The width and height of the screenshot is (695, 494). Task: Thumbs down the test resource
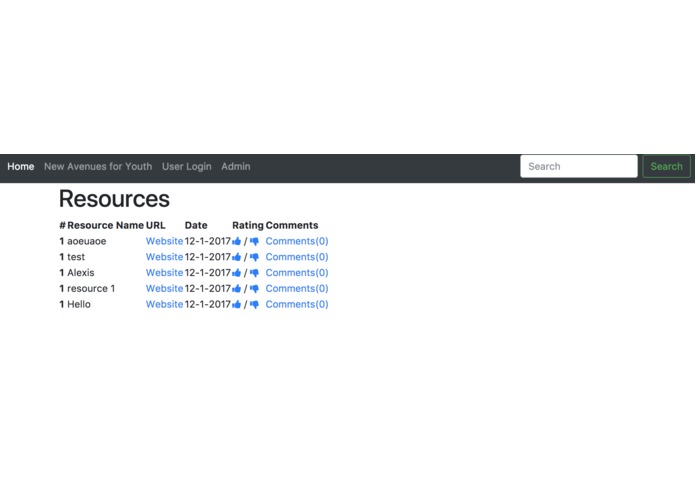tap(254, 257)
